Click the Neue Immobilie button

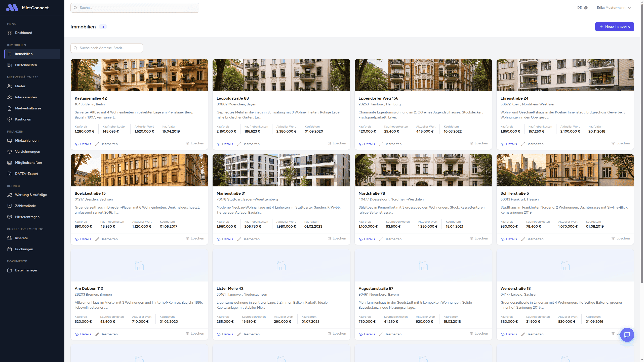[614, 27]
